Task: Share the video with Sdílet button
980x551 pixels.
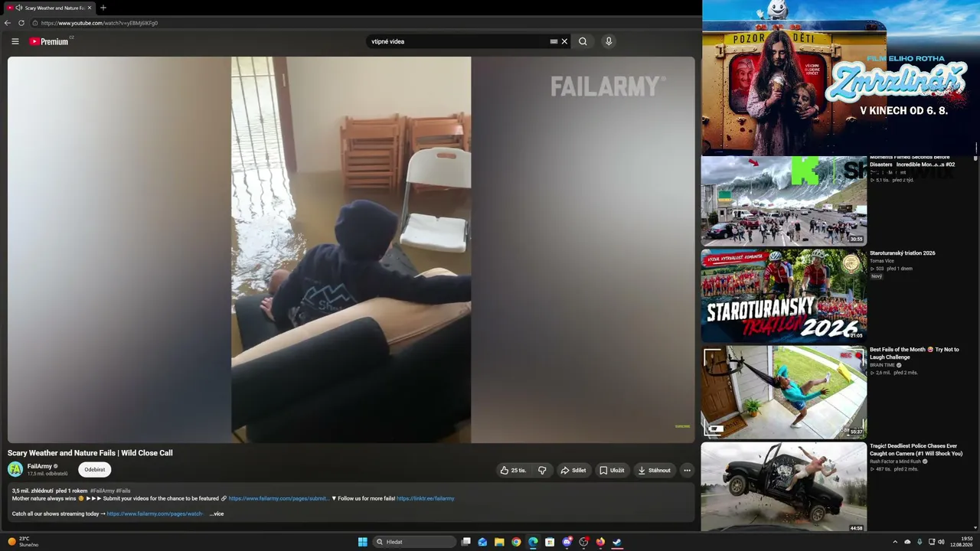Action: pyautogui.click(x=573, y=470)
